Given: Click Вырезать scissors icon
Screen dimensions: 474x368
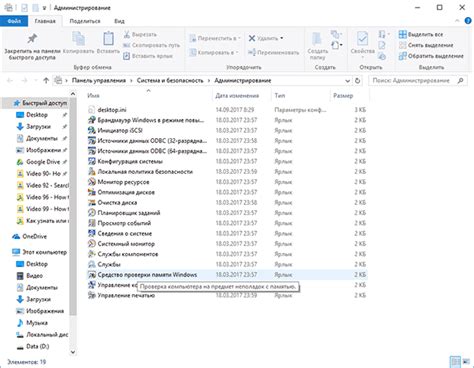Looking at the screenshot, I should point(127,34).
